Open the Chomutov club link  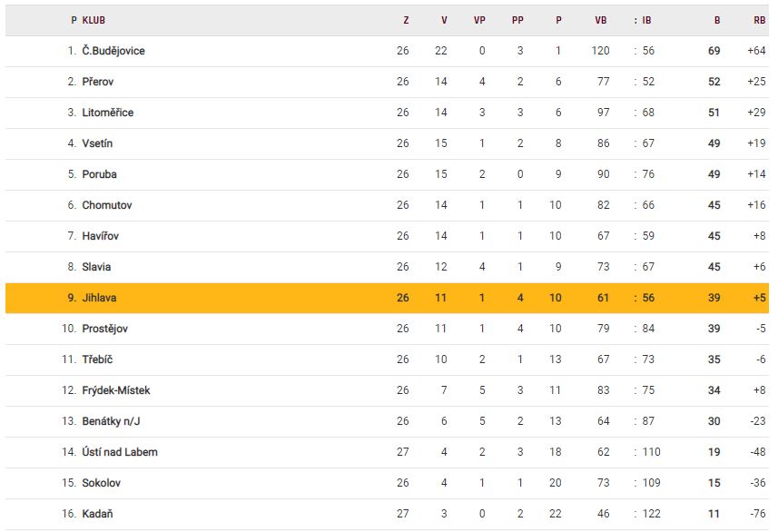pyautogui.click(x=106, y=205)
